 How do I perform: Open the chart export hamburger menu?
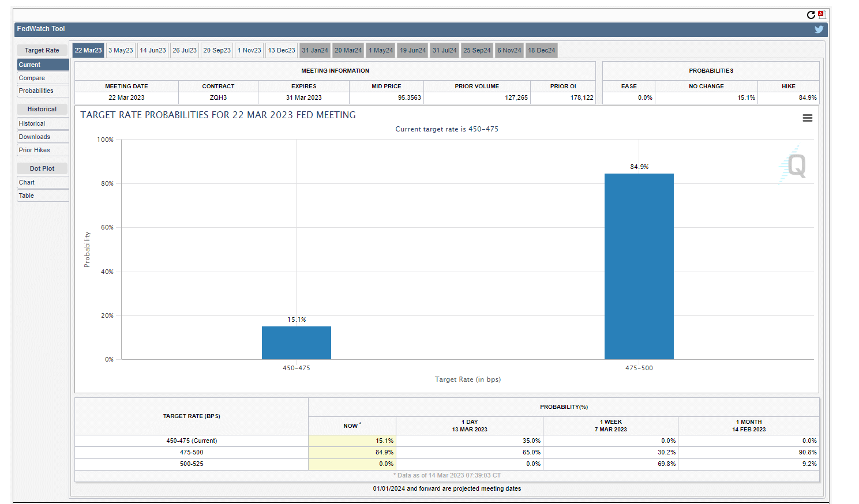[x=807, y=118]
